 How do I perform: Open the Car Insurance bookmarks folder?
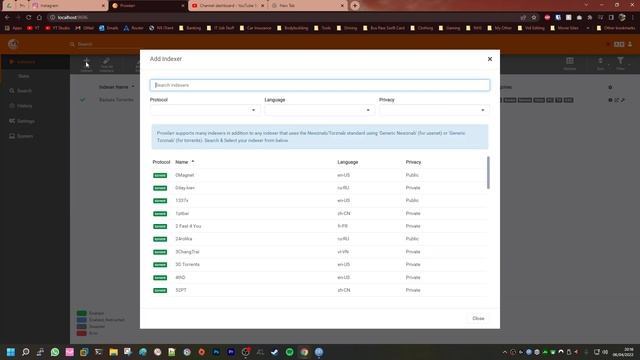click(256, 28)
